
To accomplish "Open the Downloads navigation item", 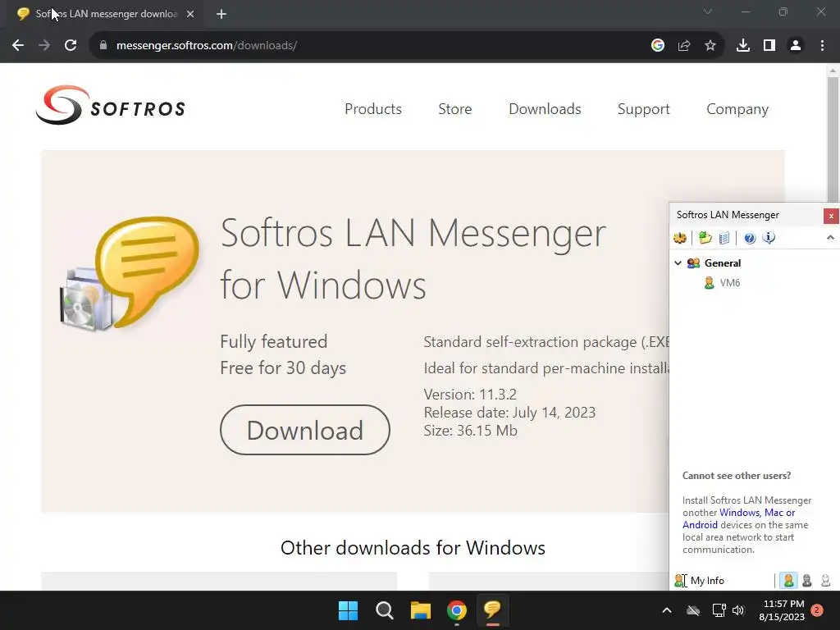I will (545, 109).
